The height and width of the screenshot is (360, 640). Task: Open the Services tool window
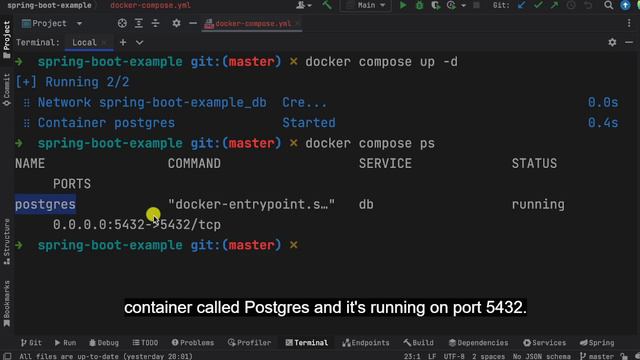545,343
